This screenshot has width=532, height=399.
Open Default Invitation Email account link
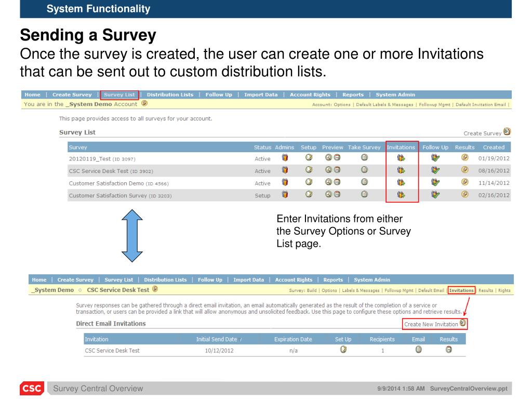(481, 104)
